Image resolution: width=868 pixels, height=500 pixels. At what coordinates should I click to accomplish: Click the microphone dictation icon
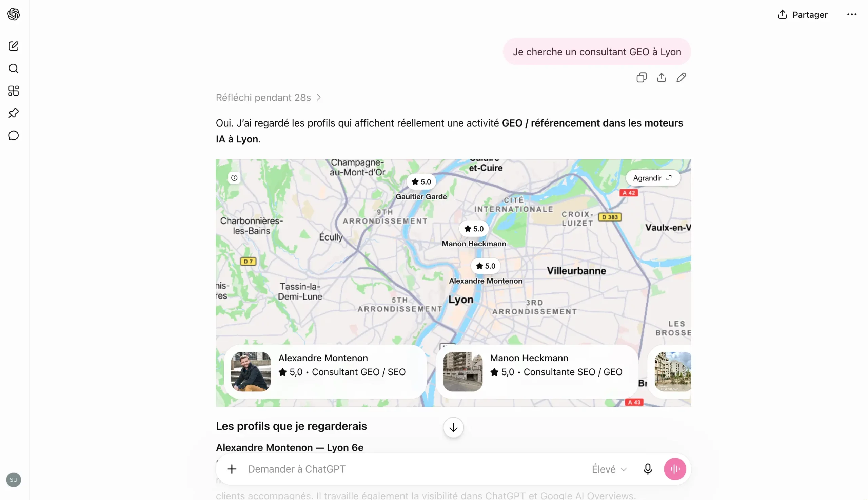pyautogui.click(x=648, y=469)
